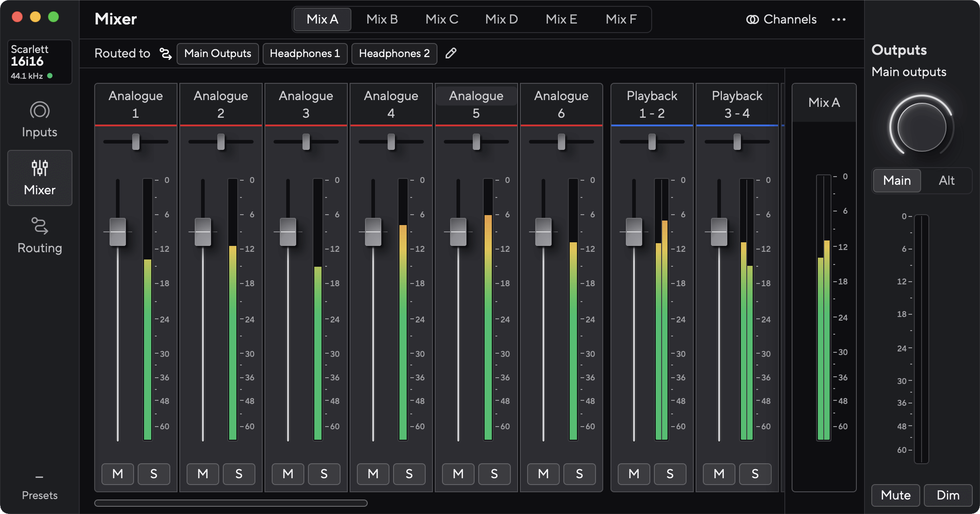980x514 pixels.
Task: Mute Playback 3 - 4 channel
Action: click(719, 474)
